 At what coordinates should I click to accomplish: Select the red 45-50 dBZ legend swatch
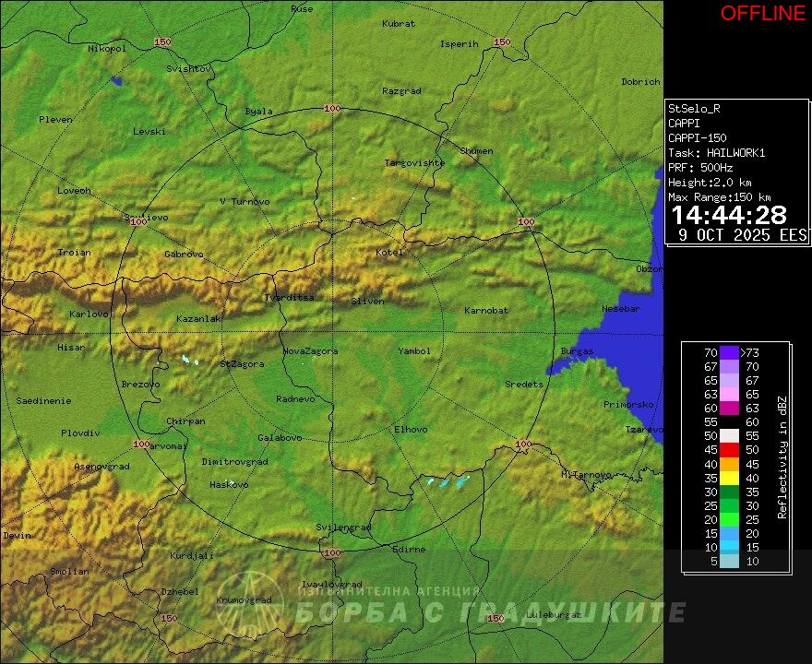pyautogui.click(x=730, y=449)
